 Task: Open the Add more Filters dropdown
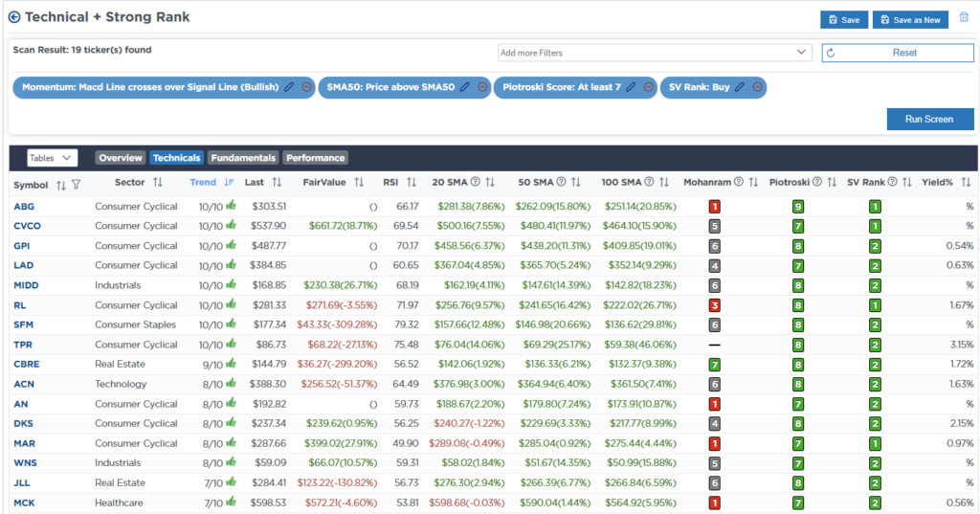tap(655, 53)
